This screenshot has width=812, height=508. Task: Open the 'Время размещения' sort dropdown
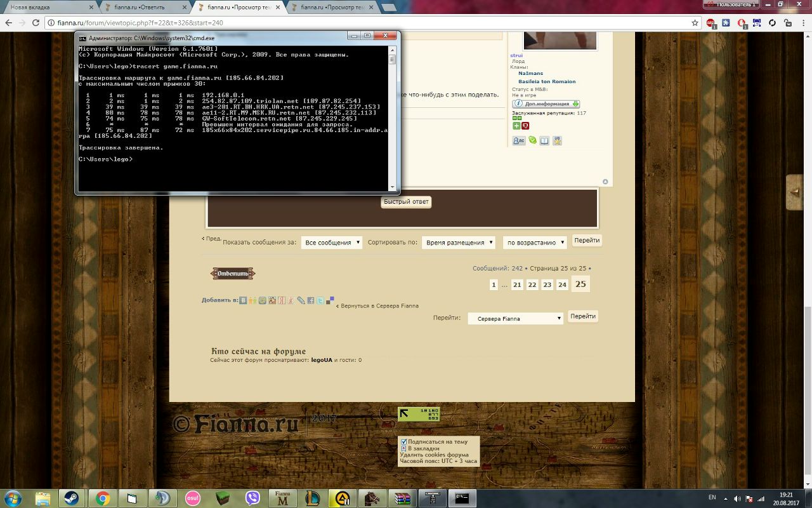coord(458,243)
